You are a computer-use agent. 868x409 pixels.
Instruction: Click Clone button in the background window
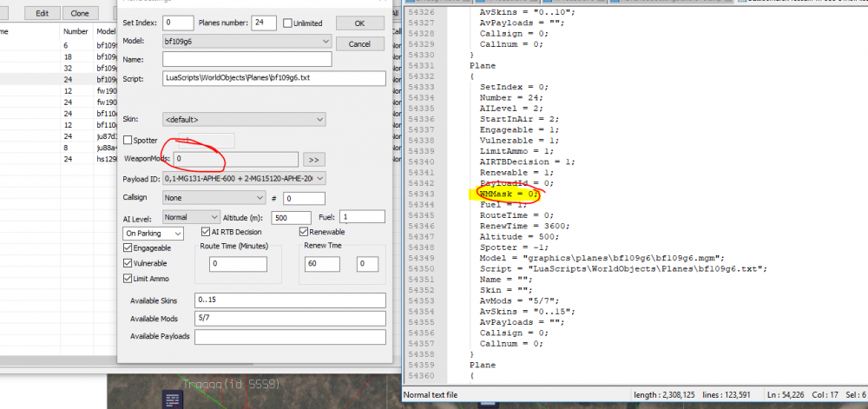tap(80, 13)
